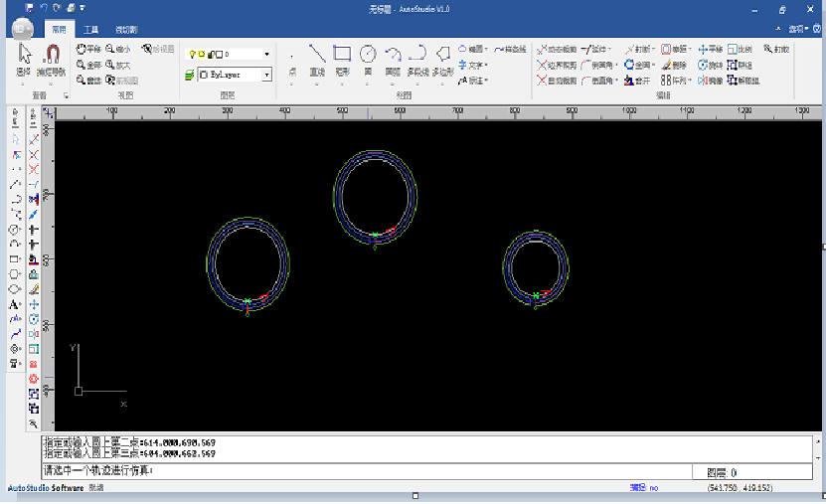Click the undo arrow in title bar

[43, 8]
